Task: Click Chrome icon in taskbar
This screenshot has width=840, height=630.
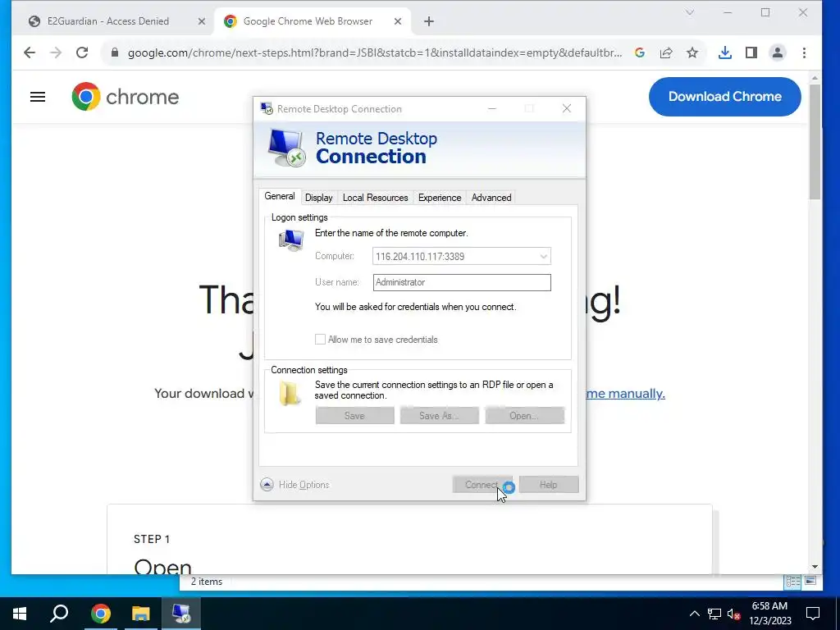Action: 100,614
